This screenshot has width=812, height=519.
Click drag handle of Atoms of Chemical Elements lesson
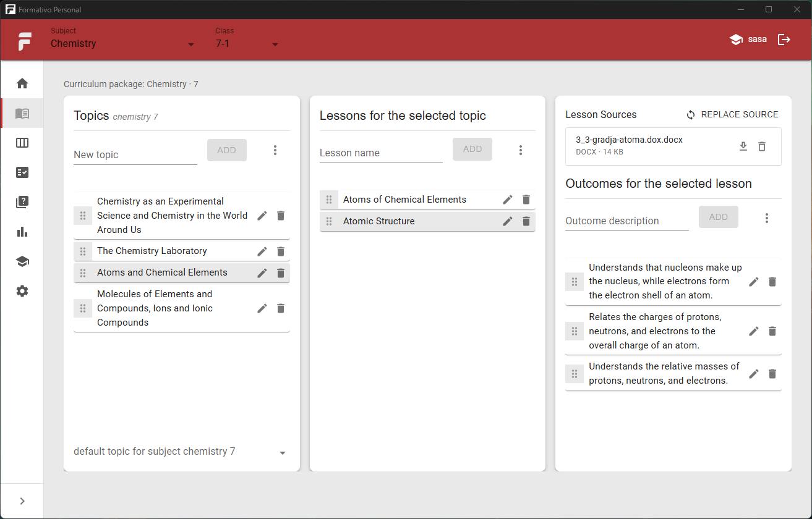[x=329, y=200]
